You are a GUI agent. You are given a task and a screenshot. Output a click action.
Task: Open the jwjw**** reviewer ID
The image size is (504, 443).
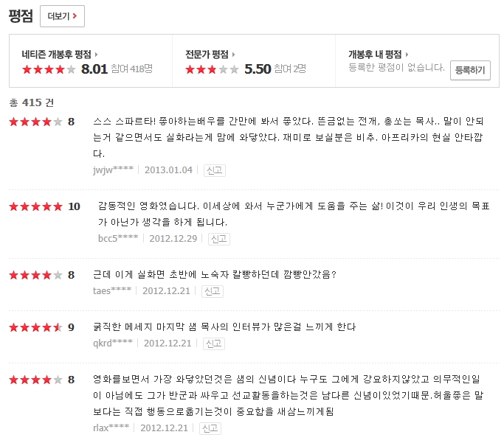[x=113, y=170]
